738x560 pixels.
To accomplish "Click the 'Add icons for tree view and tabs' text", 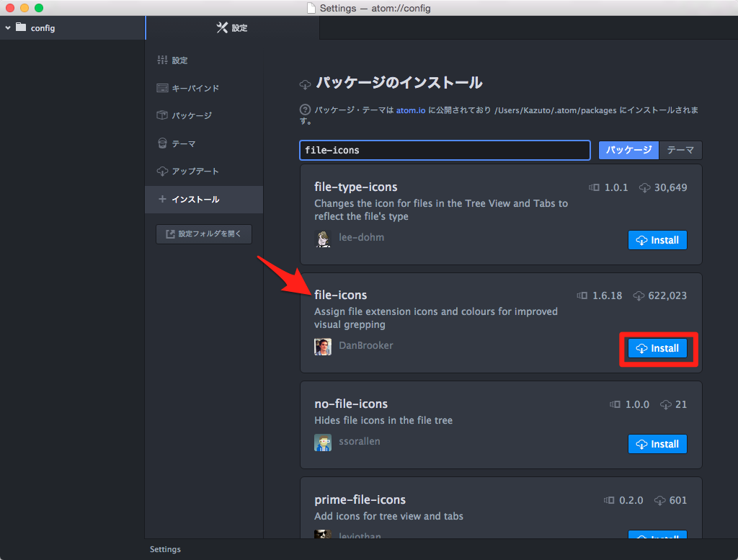I will pyautogui.click(x=388, y=516).
